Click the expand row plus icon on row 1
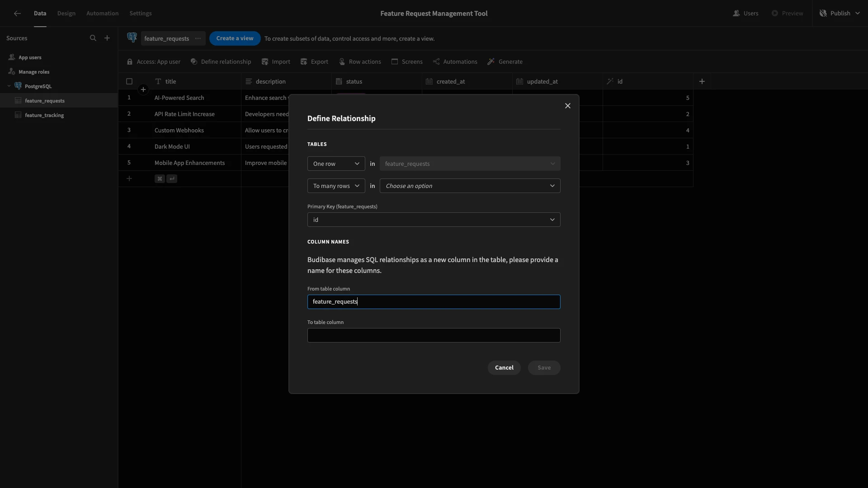Image resolution: width=868 pixels, height=488 pixels. click(143, 89)
